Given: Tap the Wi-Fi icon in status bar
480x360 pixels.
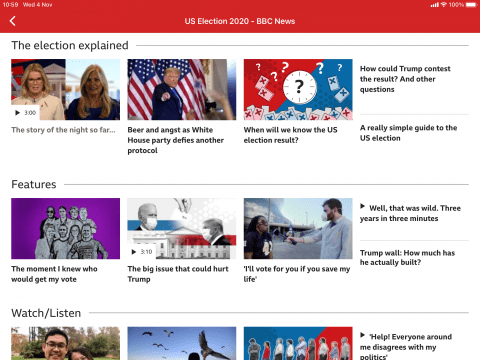Looking at the screenshot, I should pos(443,5).
